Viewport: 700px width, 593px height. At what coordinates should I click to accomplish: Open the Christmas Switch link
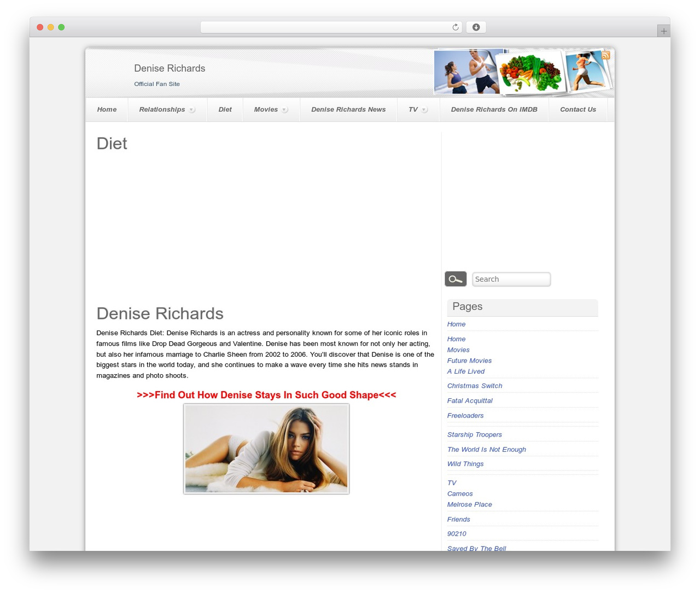pyautogui.click(x=475, y=386)
